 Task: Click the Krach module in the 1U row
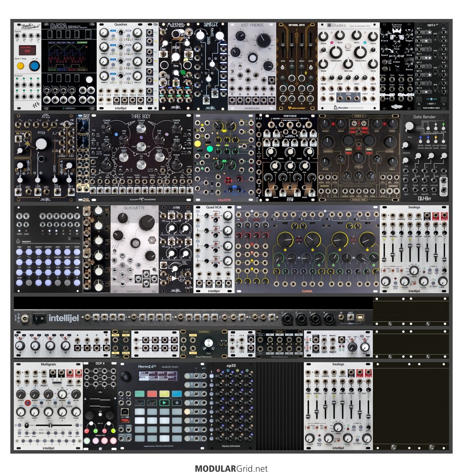[121, 344]
